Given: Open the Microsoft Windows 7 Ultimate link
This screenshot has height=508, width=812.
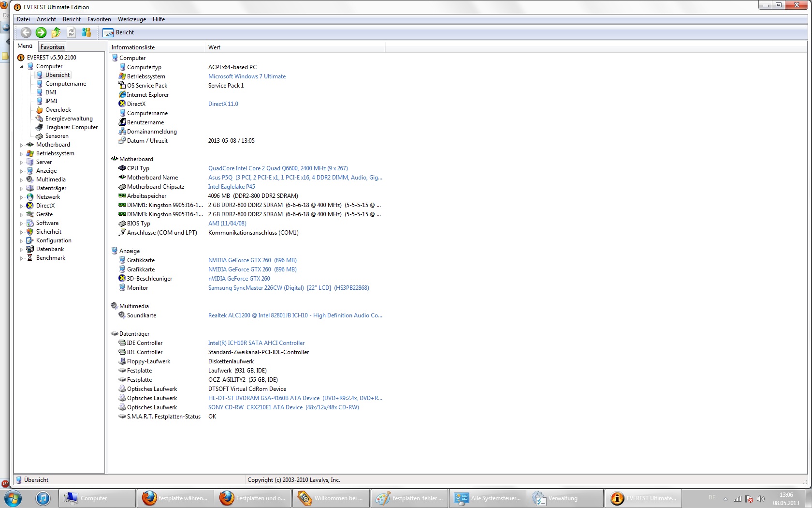Looking at the screenshot, I should click(247, 76).
